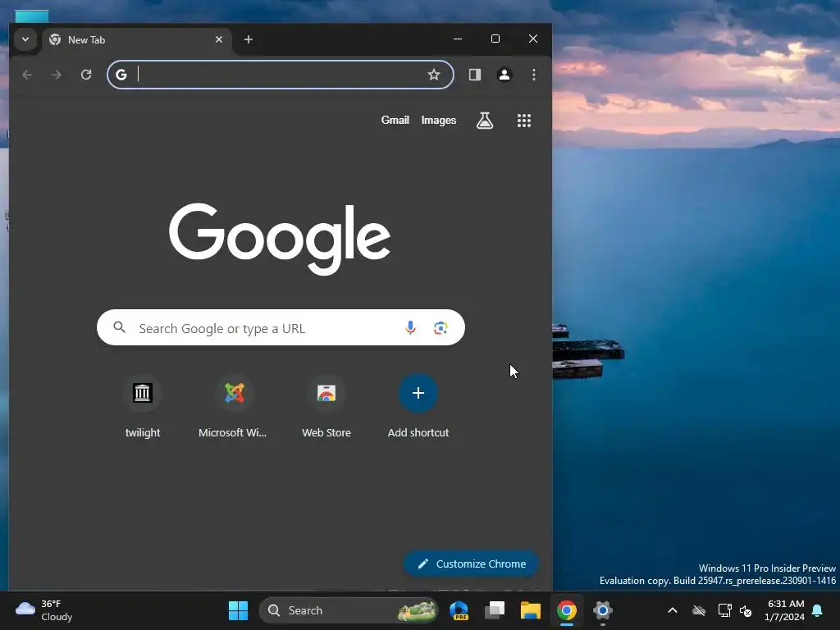This screenshot has width=840, height=630.
Task: Click magnifier icon in Google search box
Action: [120, 327]
